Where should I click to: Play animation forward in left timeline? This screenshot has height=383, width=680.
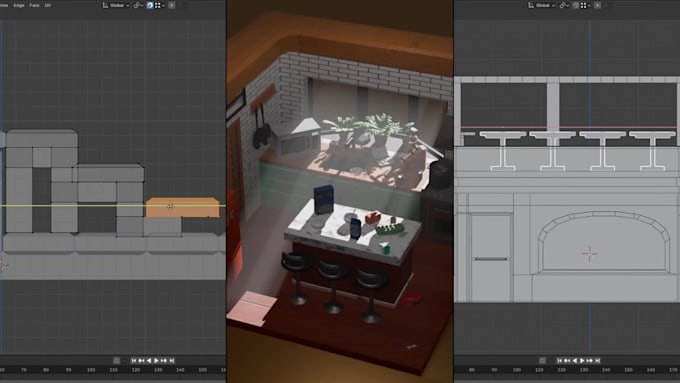point(156,360)
